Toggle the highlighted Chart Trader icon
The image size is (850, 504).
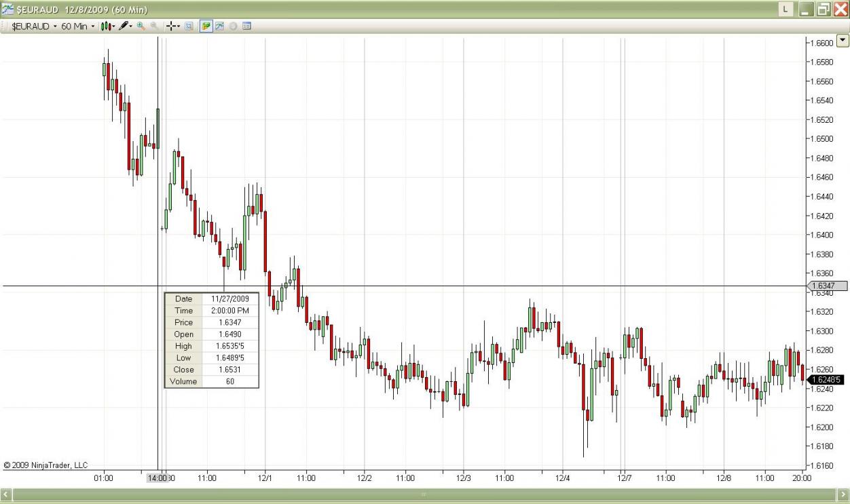[206, 26]
